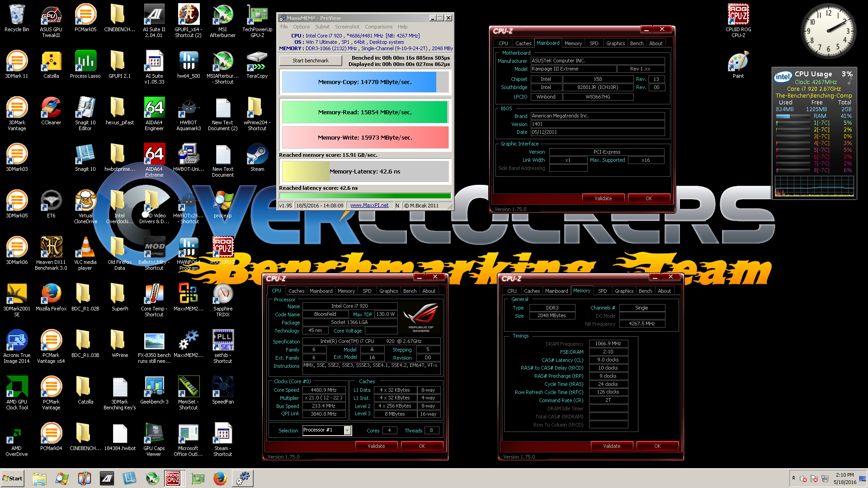868x488 pixels.
Task: Launch Sapphire TRIXX desktop icon
Action: pos(223,300)
